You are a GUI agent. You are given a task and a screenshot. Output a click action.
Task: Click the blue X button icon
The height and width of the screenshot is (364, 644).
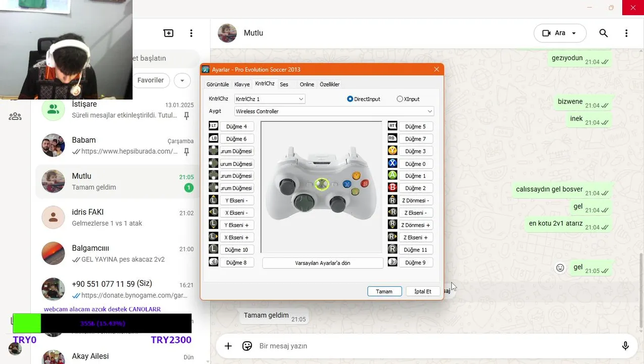pyautogui.click(x=392, y=163)
